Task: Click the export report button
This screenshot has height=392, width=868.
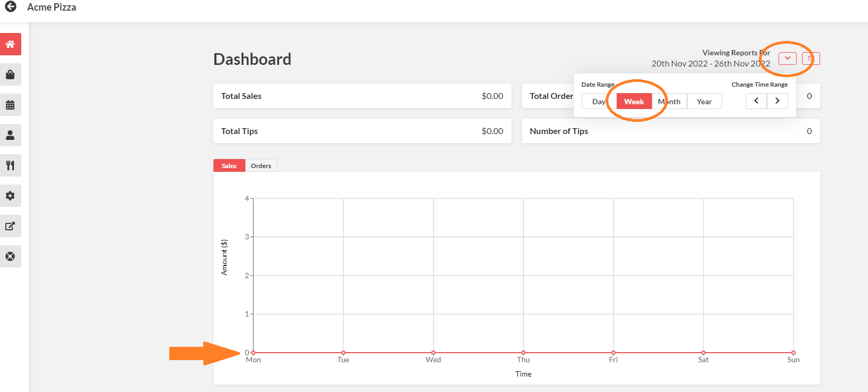Action: coord(811,59)
